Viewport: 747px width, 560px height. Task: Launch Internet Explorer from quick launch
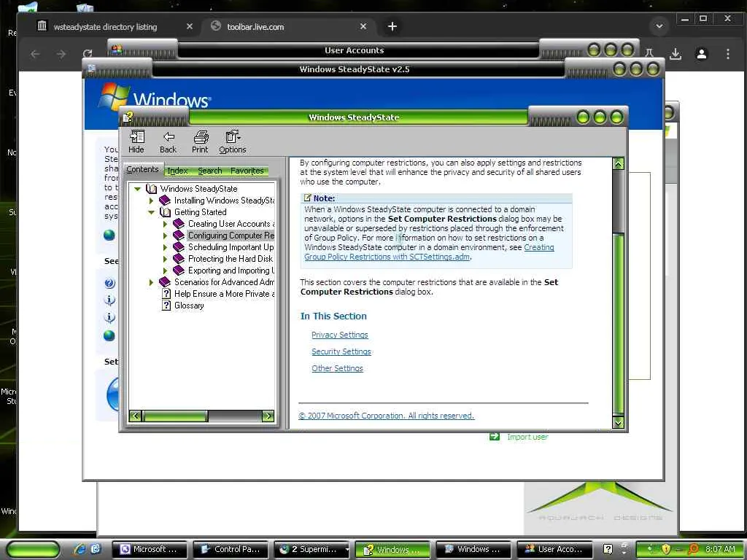pyautogui.click(x=79, y=549)
